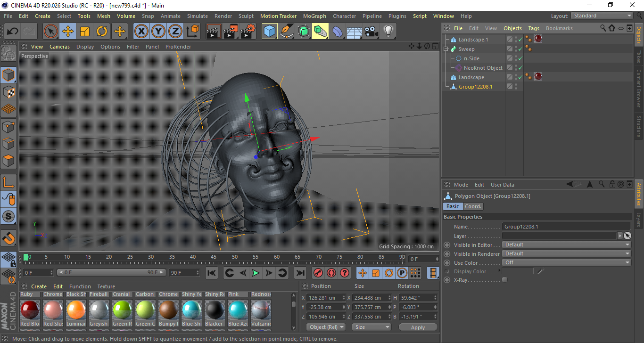Go to start of animation

coord(212,273)
